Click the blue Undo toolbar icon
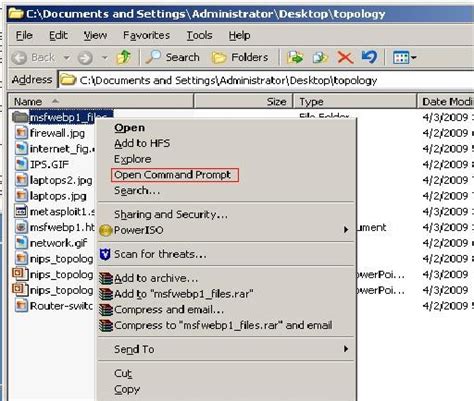Viewport: 474px width, 401px height. point(369,57)
